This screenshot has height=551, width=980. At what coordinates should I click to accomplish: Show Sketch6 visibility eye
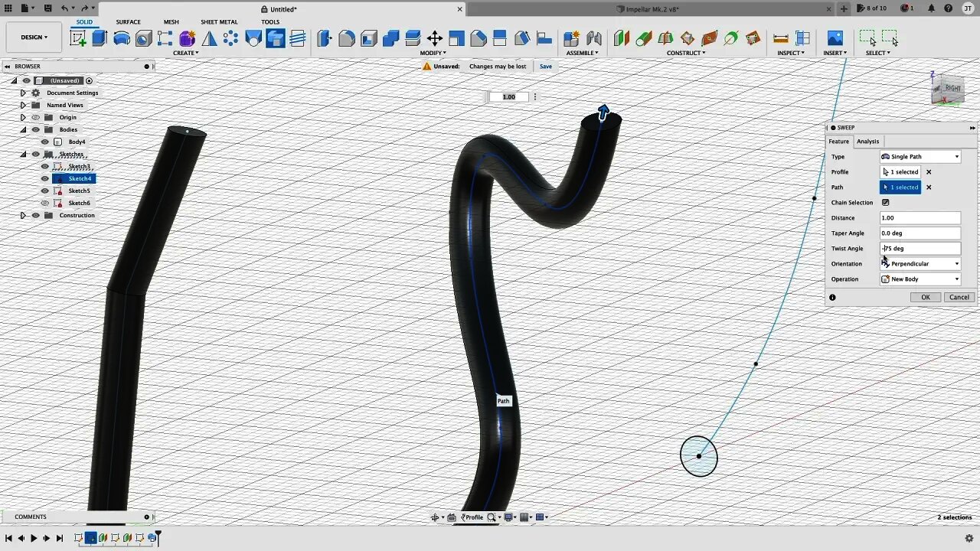tap(45, 203)
